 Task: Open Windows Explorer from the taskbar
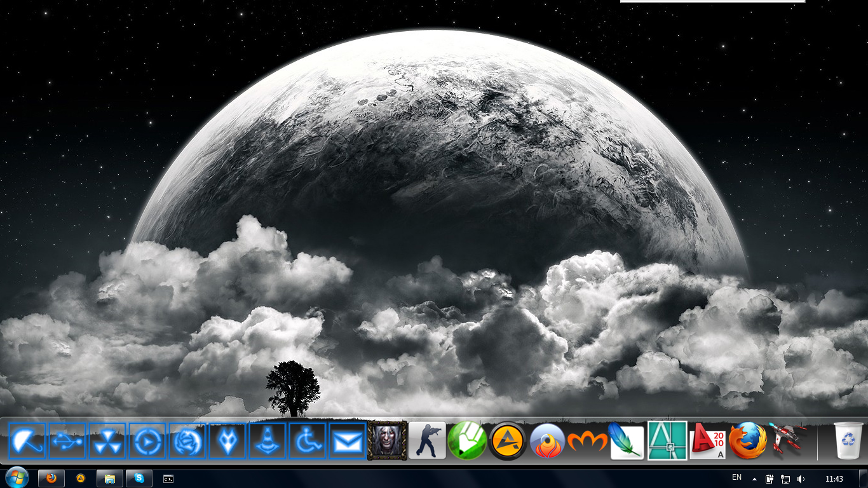pyautogui.click(x=110, y=478)
